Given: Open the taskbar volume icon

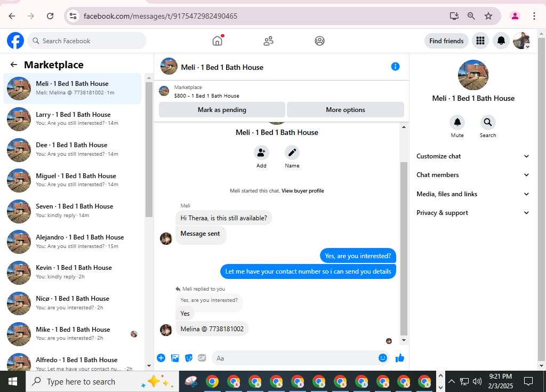Looking at the screenshot, I should [x=477, y=381].
